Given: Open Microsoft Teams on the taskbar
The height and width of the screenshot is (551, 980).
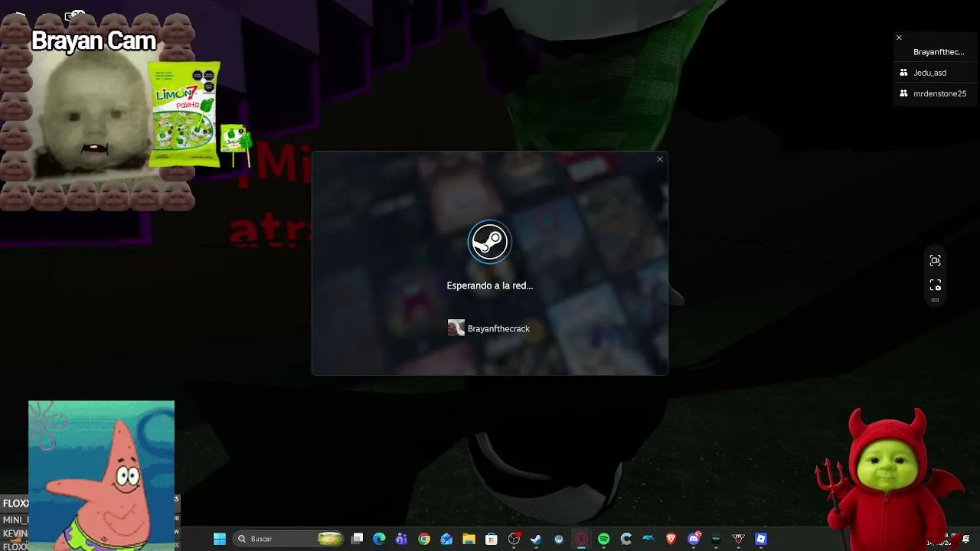Looking at the screenshot, I should click(401, 539).
